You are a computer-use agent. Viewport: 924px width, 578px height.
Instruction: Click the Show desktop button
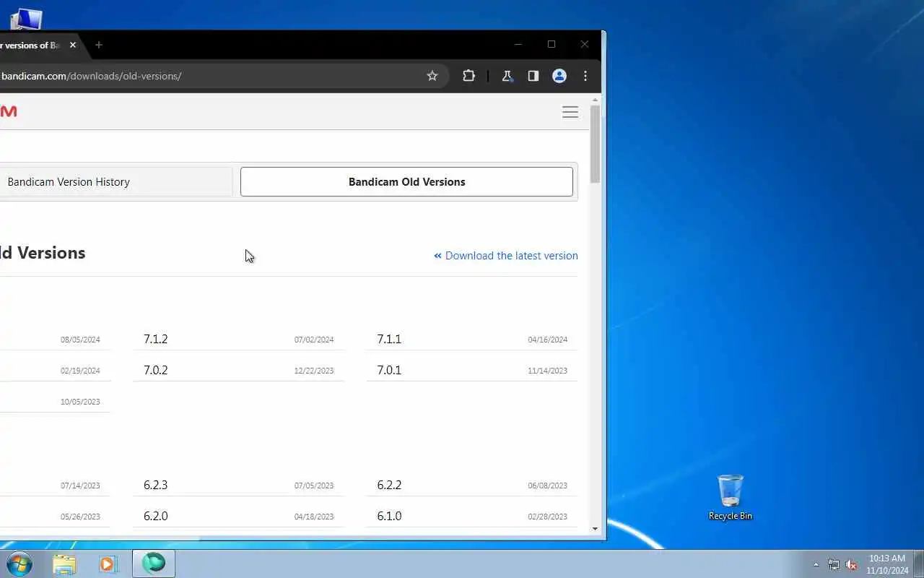tap(918, 564)
